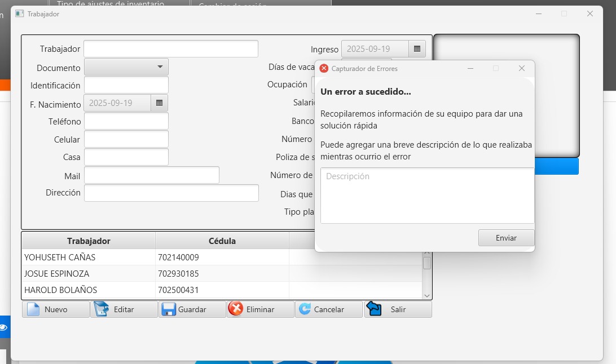Click the blue button under photo box
The width and height of the screenshot is (616, 364).
tap(556, 166)
